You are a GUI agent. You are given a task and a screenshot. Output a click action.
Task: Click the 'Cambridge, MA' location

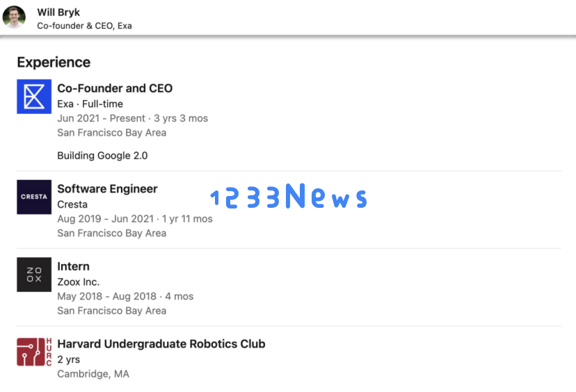(x=93, y=374)
